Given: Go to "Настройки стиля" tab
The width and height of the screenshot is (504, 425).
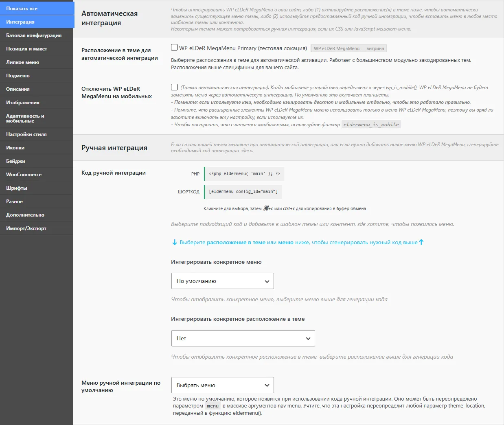Looking at the screenshot, I should click(37, 134).
